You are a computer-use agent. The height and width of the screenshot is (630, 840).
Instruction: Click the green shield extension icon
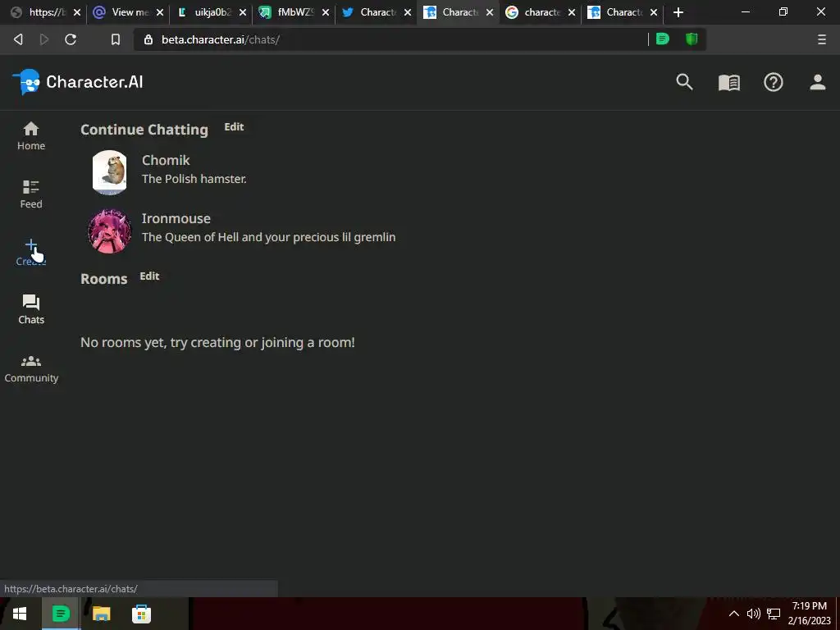692,39
